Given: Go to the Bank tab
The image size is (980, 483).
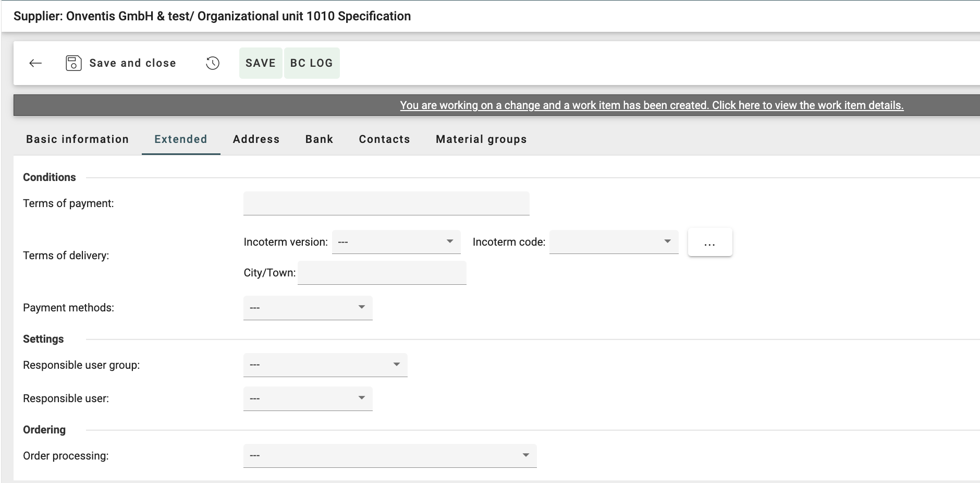Looking at the screenshot, I should [x=319, y=139].
